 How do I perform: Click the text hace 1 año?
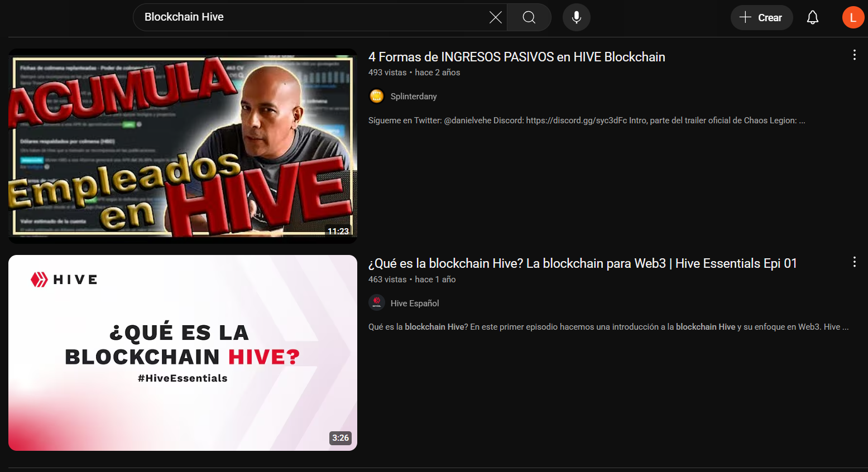(x=435, y=280)
